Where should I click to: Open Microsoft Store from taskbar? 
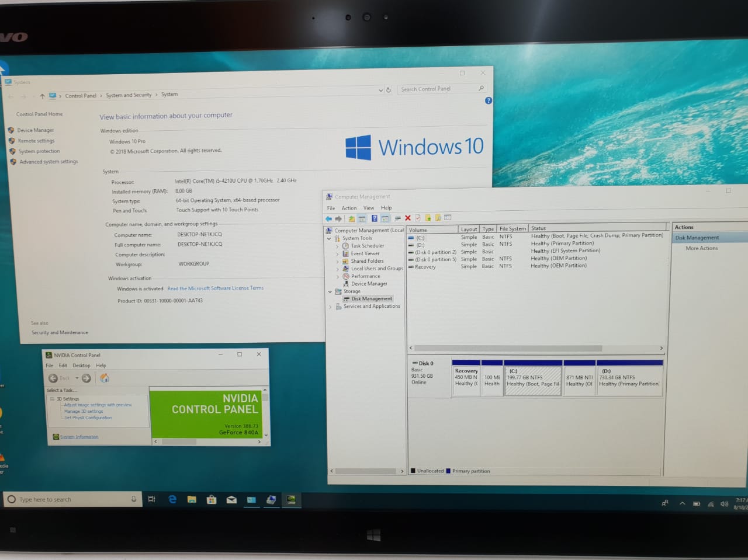click(212, 499)
